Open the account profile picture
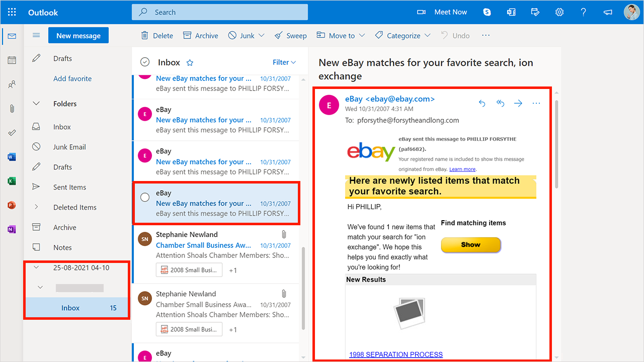Viewport: 644px width, 362px height. pyautogui.click(x=631, y=12)
